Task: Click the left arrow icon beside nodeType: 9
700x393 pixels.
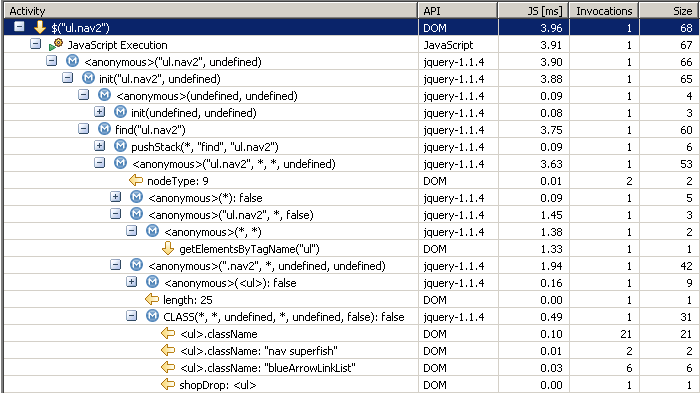Action: tap(136, 180)
